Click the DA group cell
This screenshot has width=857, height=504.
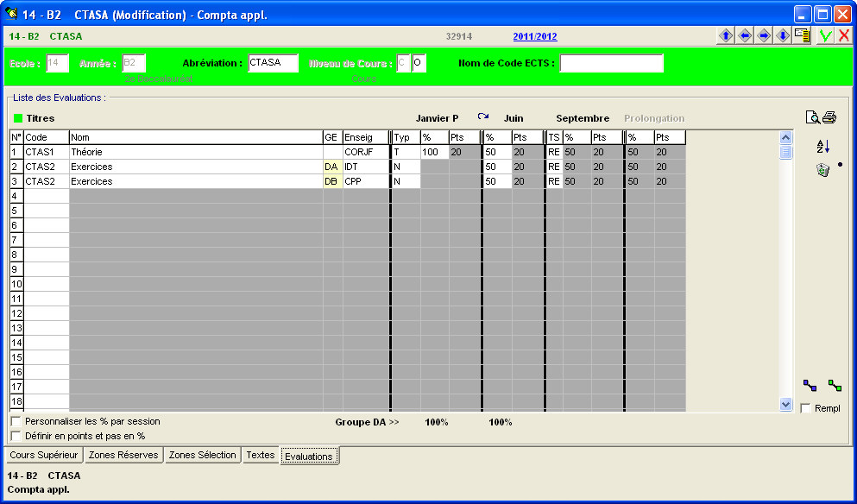(333, 167)
